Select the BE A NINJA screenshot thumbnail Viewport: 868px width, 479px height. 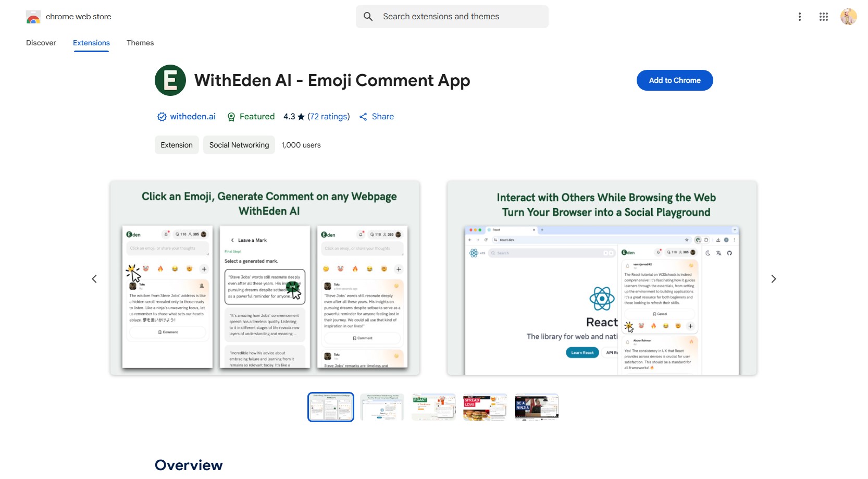point(536,407)
